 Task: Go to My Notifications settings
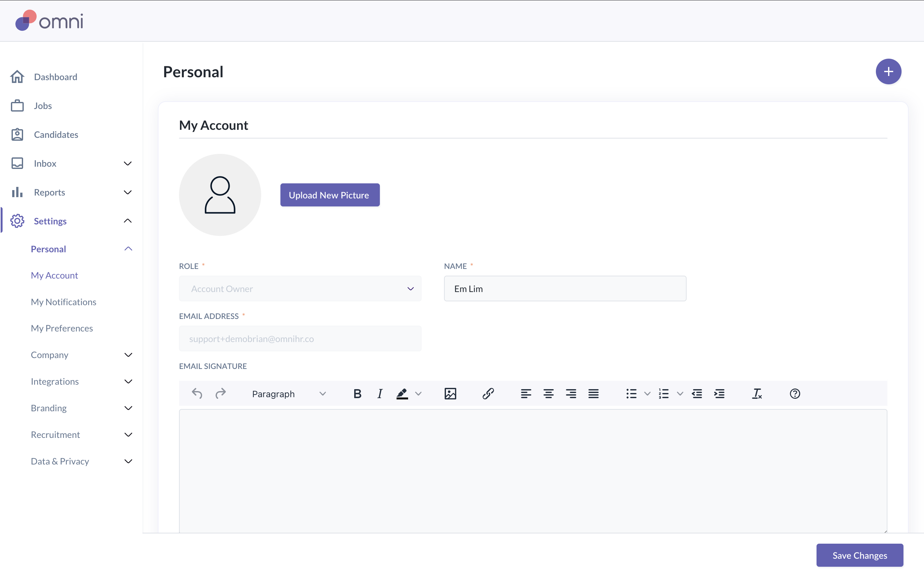64,301
